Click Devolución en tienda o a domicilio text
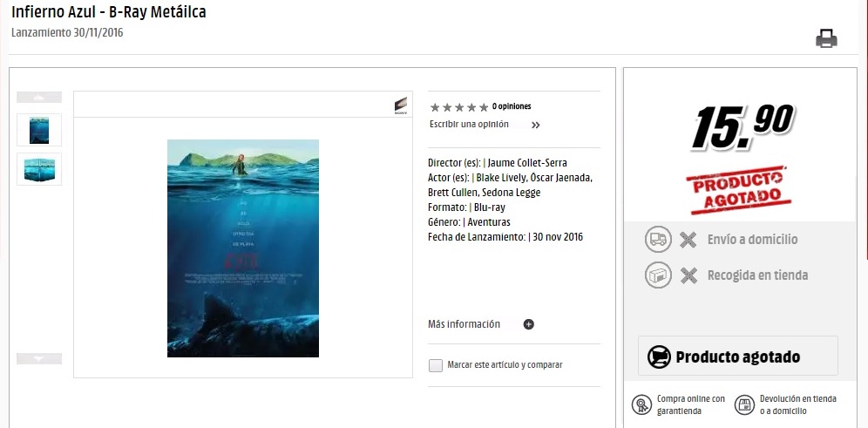Screen dimensions: 868x428 798,404
